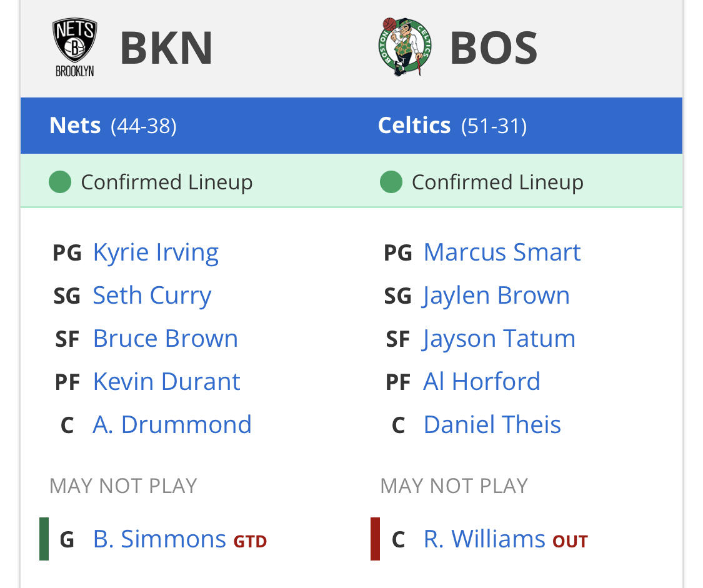Screen dimensions: 703x588
Task: Click the Celtics team name in blue bar
Action: [414, 126]
